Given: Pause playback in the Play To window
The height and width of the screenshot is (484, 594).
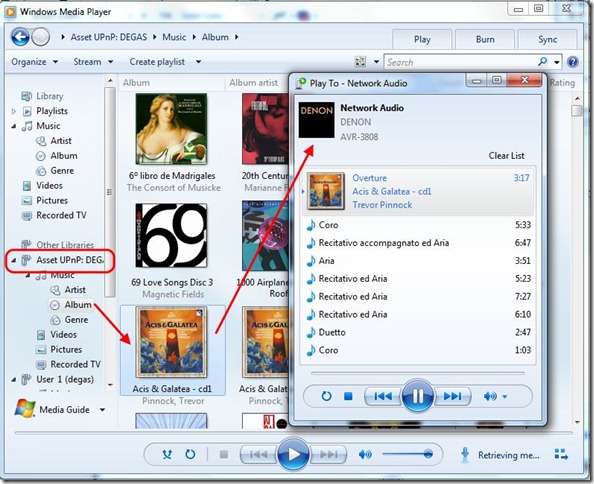Looking at the screenshot, I should point(417,396).
